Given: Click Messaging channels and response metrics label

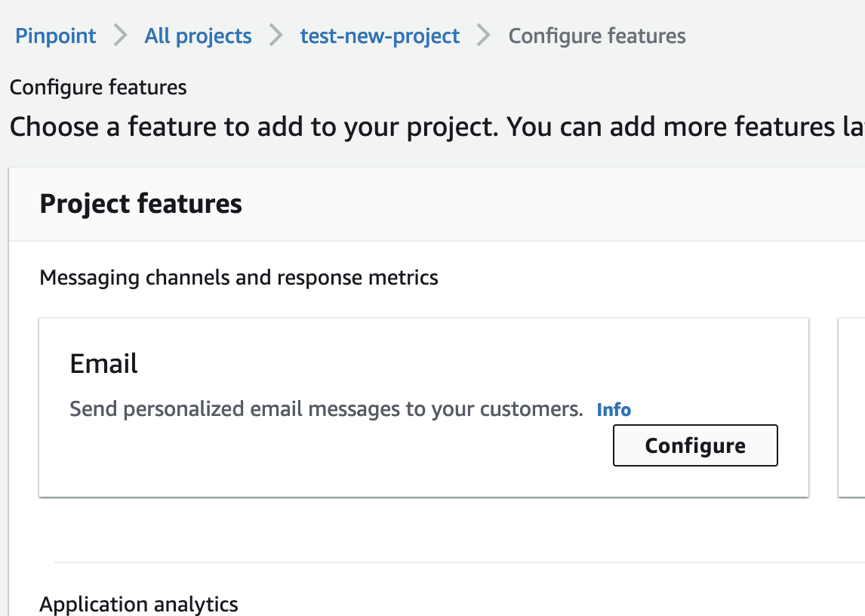Looking at the screenshot, I should click(239, 278).
